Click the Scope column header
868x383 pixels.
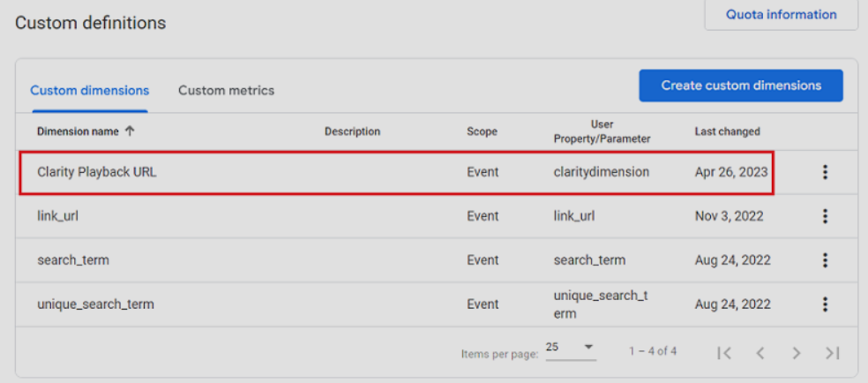pos(482,131)
